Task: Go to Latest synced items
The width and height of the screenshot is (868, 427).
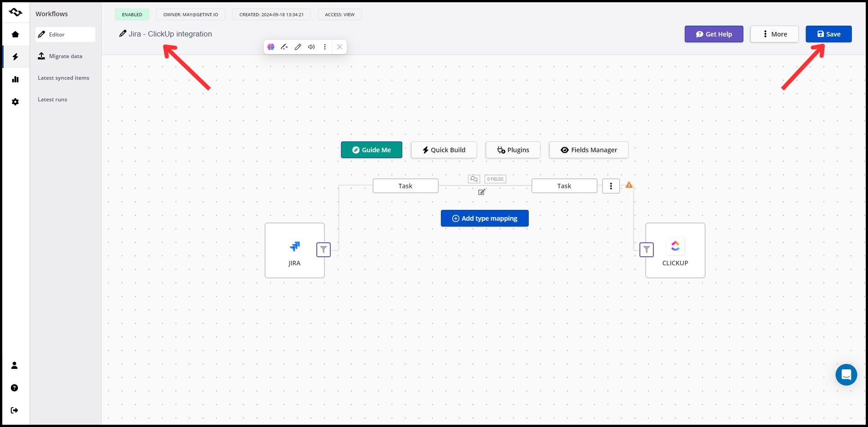Action: coord(63,78)
